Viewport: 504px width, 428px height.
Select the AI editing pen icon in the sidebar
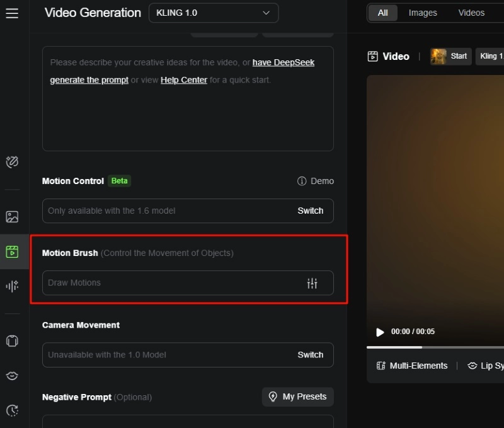tap(12, 162)
